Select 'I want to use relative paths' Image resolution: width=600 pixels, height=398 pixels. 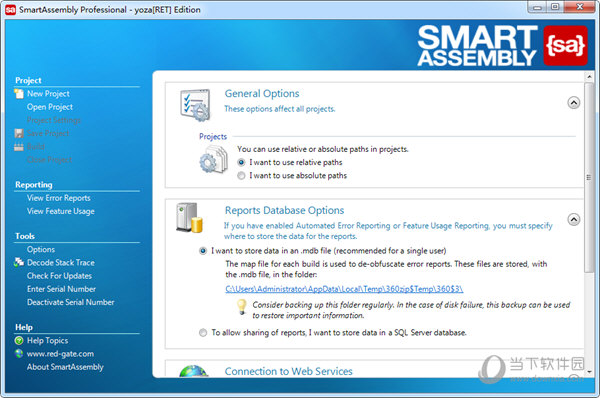point(241,163)
